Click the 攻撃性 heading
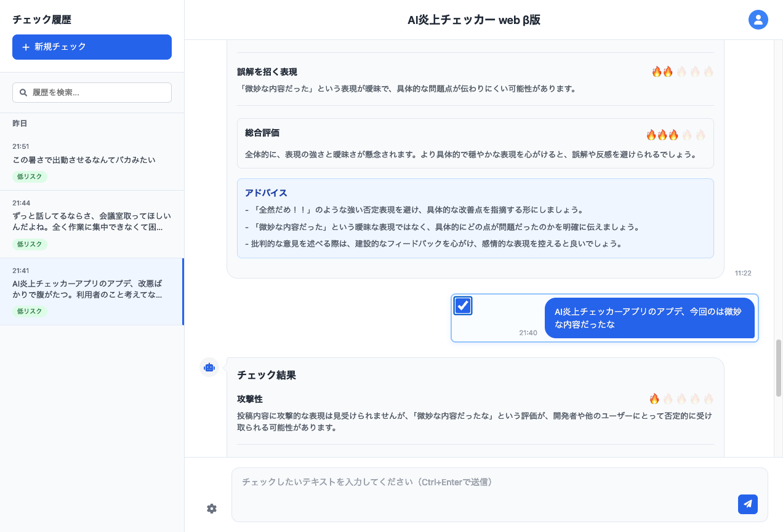Screen dimensions: 783x532 (x=250, y=399)
